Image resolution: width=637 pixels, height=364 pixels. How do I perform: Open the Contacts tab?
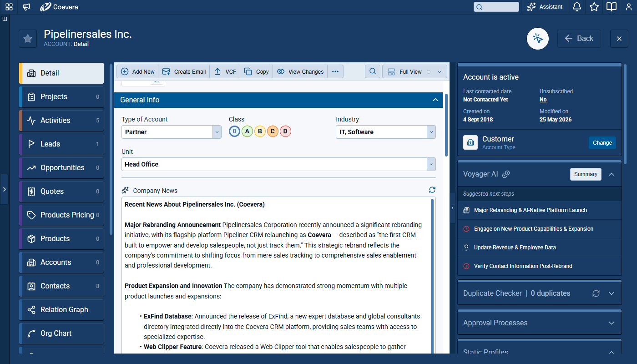click(x=61, y=286)
